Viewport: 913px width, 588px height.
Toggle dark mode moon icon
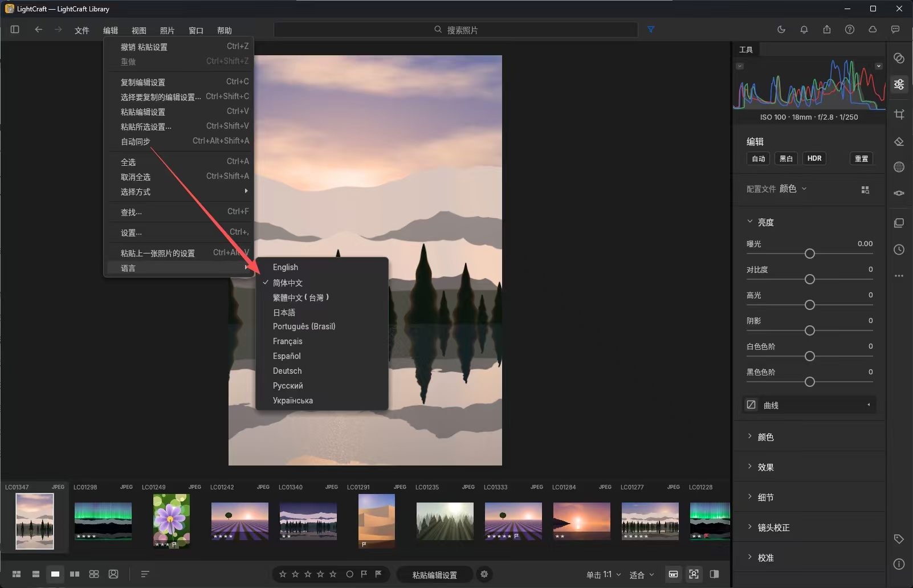(x=781, y=30)
